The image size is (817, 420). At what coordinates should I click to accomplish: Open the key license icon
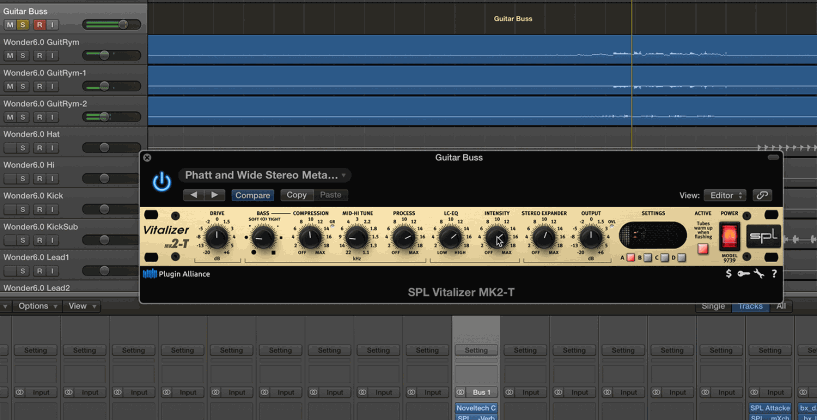coord(744,274)
